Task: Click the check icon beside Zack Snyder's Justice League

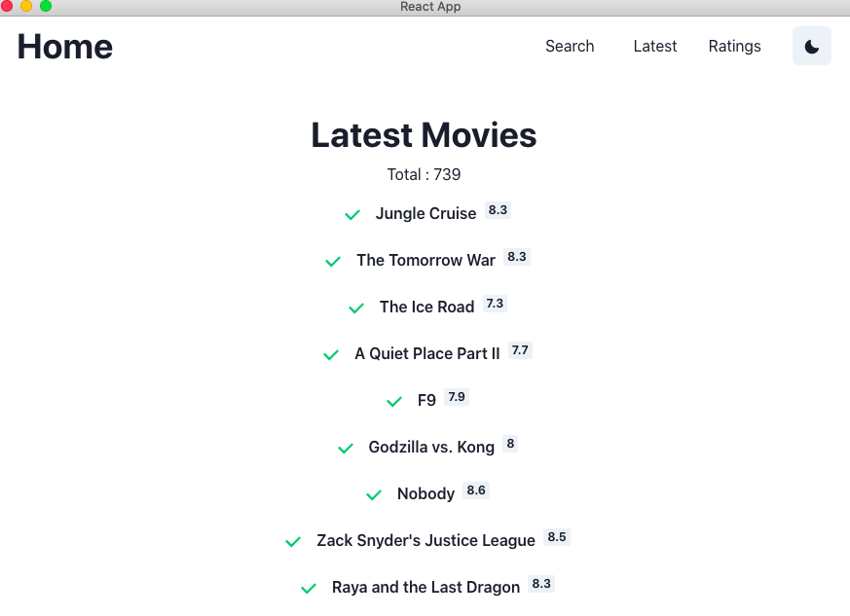Action: pyautogui.click(x=293, y=541)
